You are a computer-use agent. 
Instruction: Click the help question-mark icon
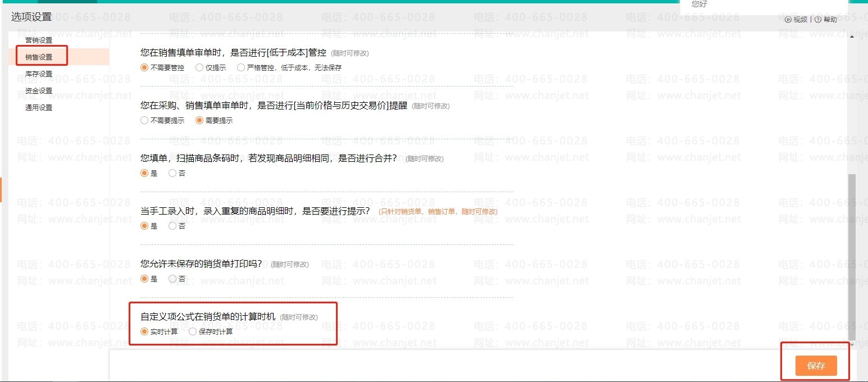coord(818,20)
